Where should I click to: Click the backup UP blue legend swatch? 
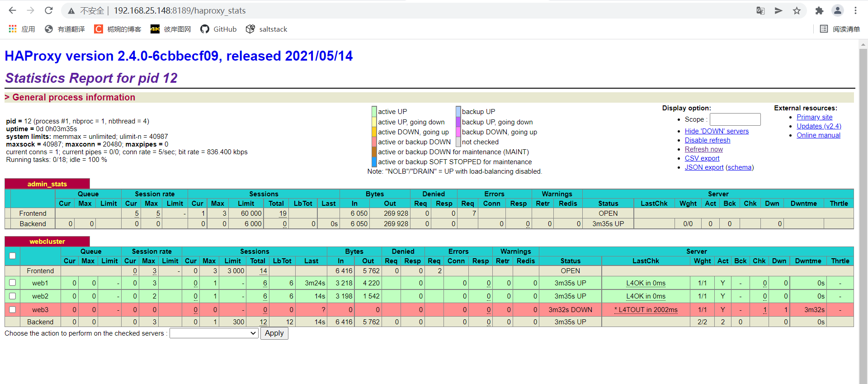(458, 111)
